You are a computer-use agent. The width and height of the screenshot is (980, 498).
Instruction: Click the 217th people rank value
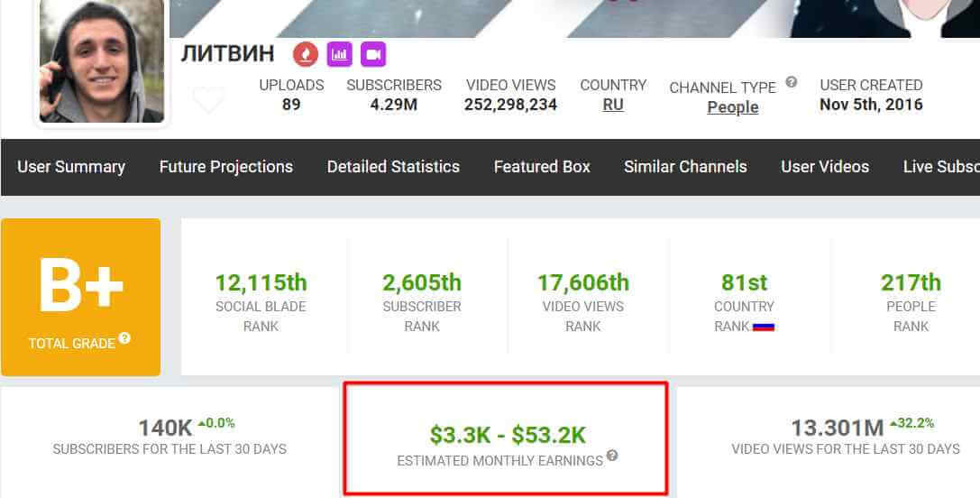pyautogui.click(x=911, y=282)
